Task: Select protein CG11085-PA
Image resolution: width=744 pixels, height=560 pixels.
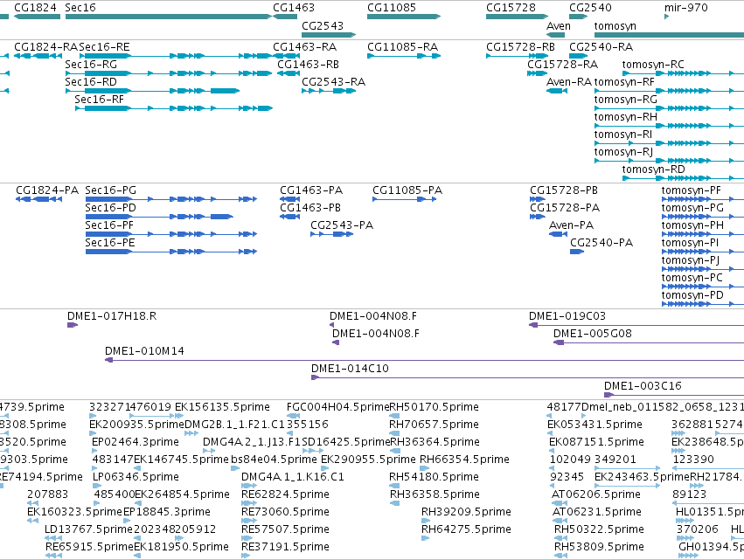Action: (407, 190)
